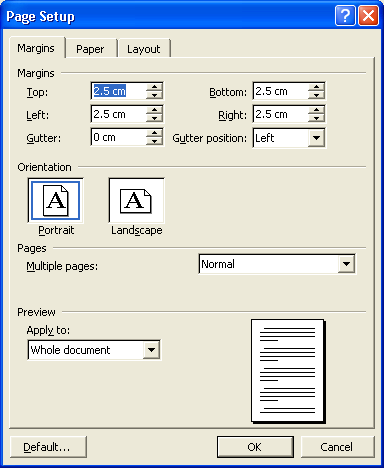Viewport: 384px width, 468px height.
Task: Select the Portrait orientation icon
Action: point(56,201)
